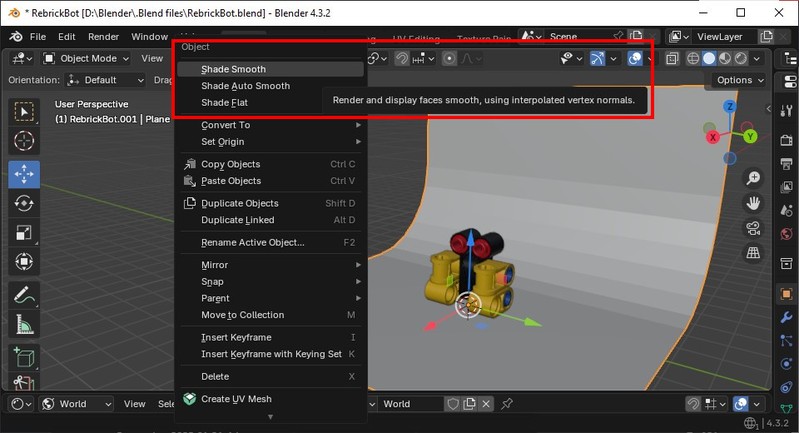Toggle show gizmo button in header
The image size is (799, 433).
[597, 58]
